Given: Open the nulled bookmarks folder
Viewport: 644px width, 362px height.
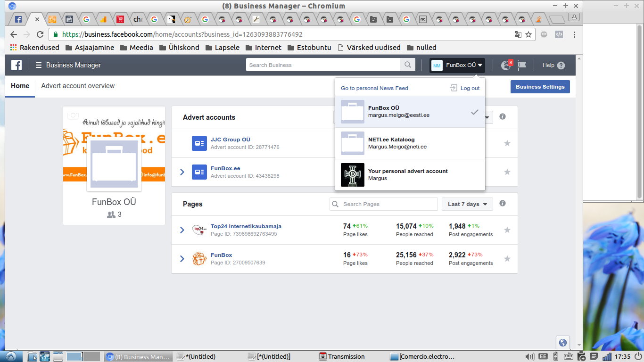Looking at the screenshot, I should pyautogui.click(x=421, y=48).
